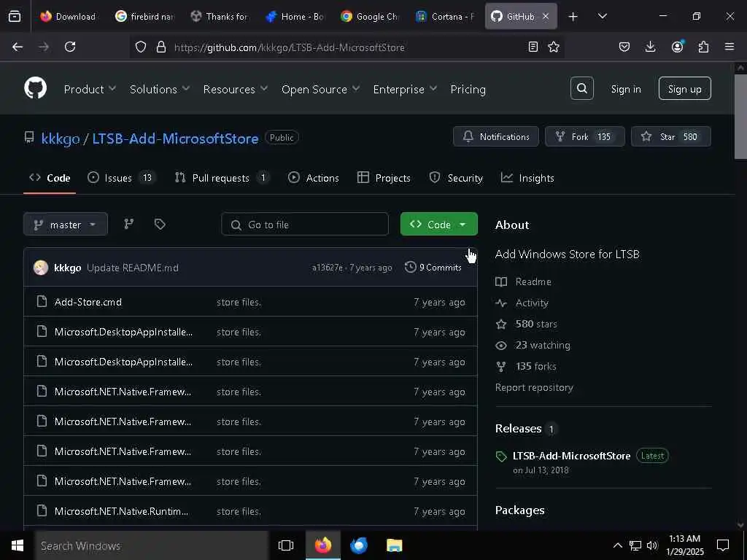Screen dimensions: 747x560
Task: Click the tags icon beside branches
Action: 160,224
